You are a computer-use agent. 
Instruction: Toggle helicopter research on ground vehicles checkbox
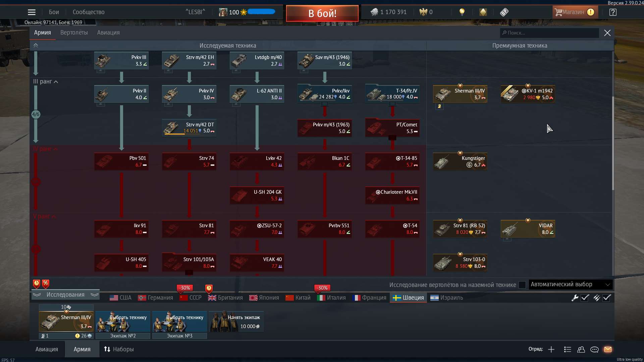pos(522,285)
